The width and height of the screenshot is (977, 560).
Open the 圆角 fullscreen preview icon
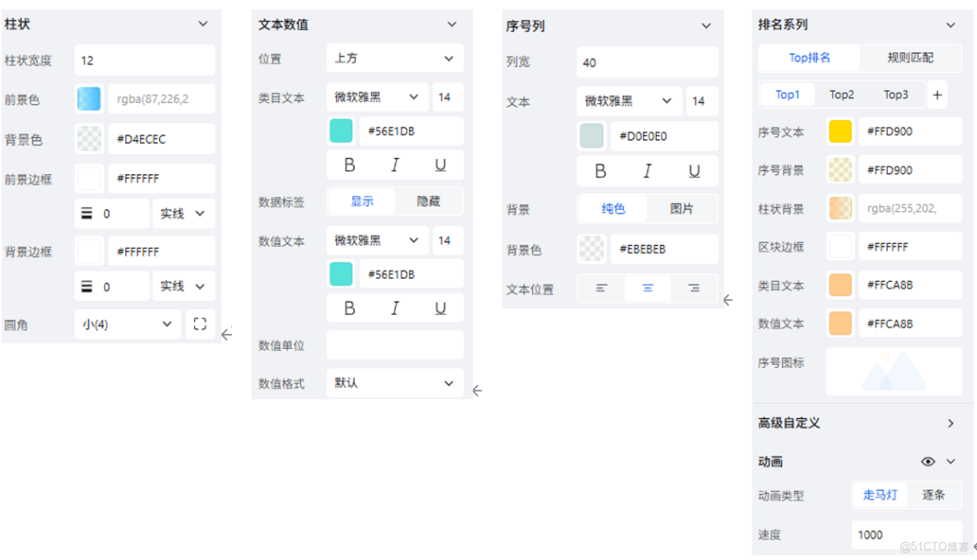point(199,324)
